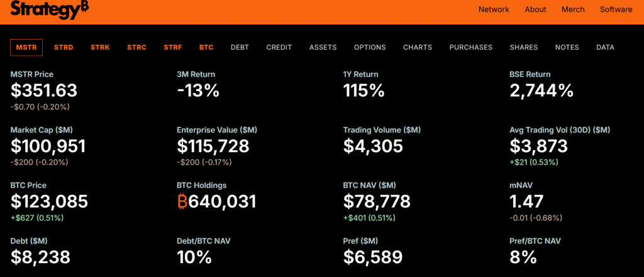The width and height of the screenshot is (644, 277).
Task: Open the Network link
Action: click(x=494, y=9)
